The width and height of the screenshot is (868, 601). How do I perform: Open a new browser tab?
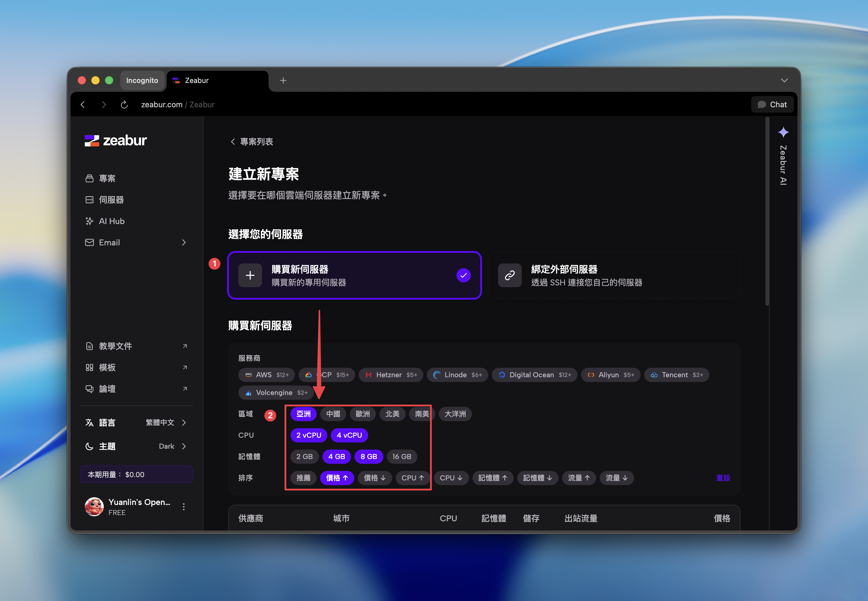283,81
